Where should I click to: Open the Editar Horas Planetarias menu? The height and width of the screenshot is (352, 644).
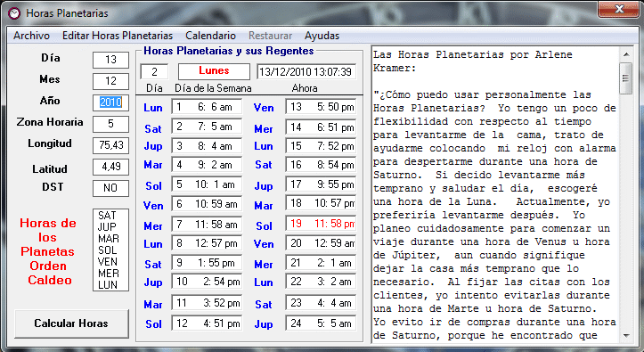118,36
